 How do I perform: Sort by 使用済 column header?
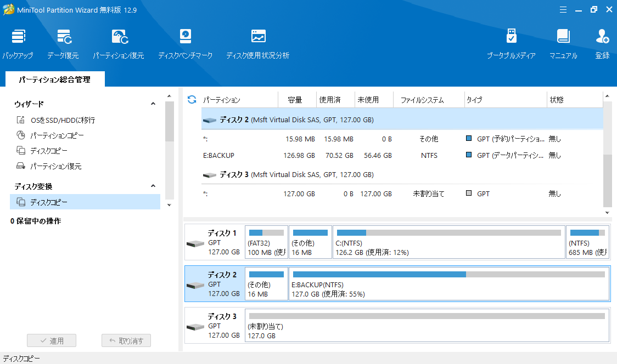[335, 100]
